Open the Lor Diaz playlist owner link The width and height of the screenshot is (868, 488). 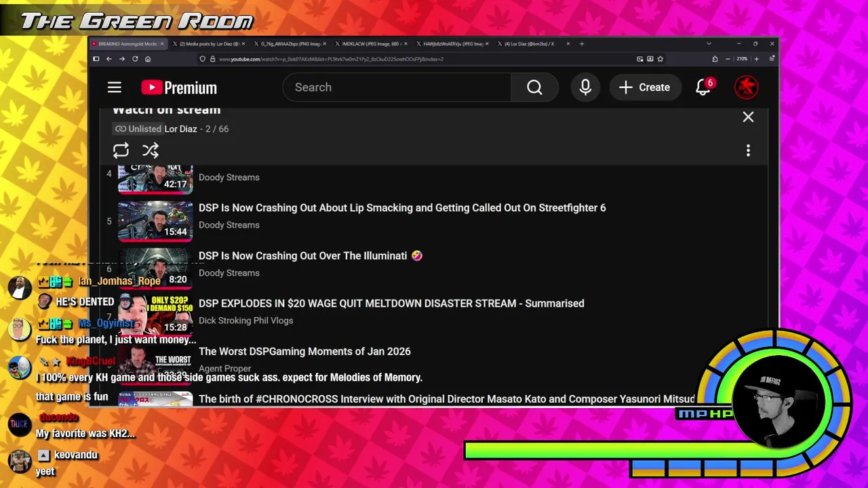(180, 129)
